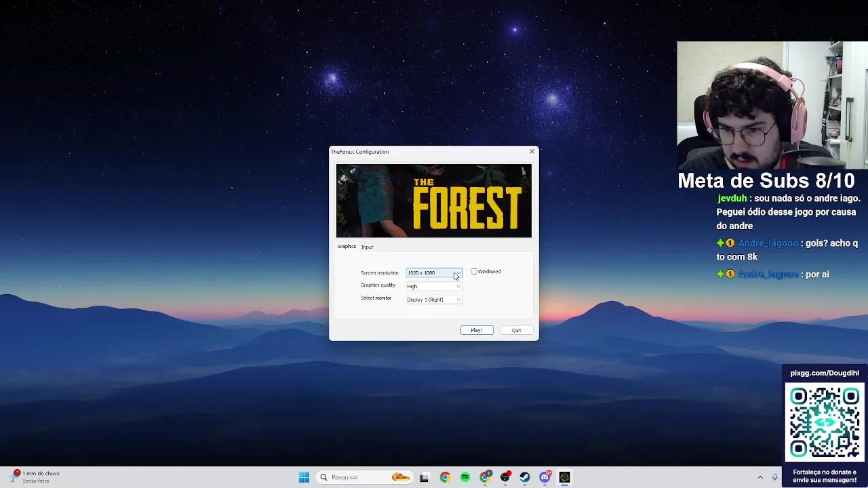Image resolution: width=868 pixels, height=488 pixels.
Task: Launch Google Chrome from taskbar
Action: (445, 477)
